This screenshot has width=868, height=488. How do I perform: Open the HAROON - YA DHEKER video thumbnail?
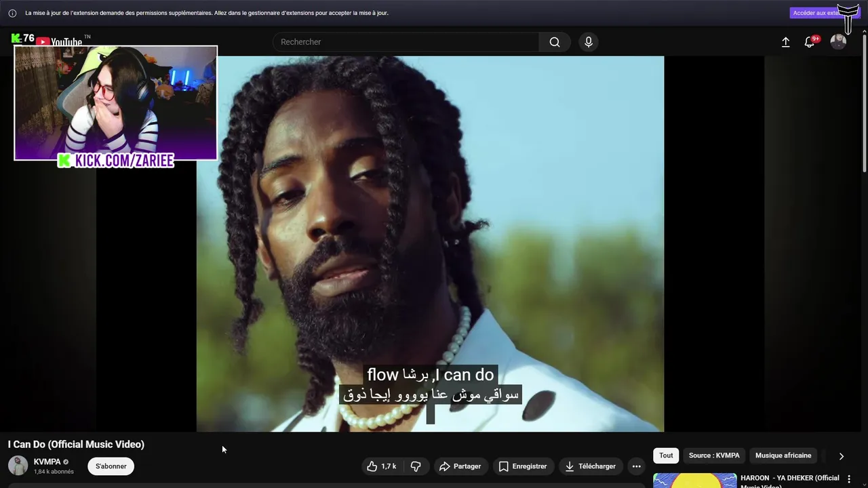click(695, 481)
